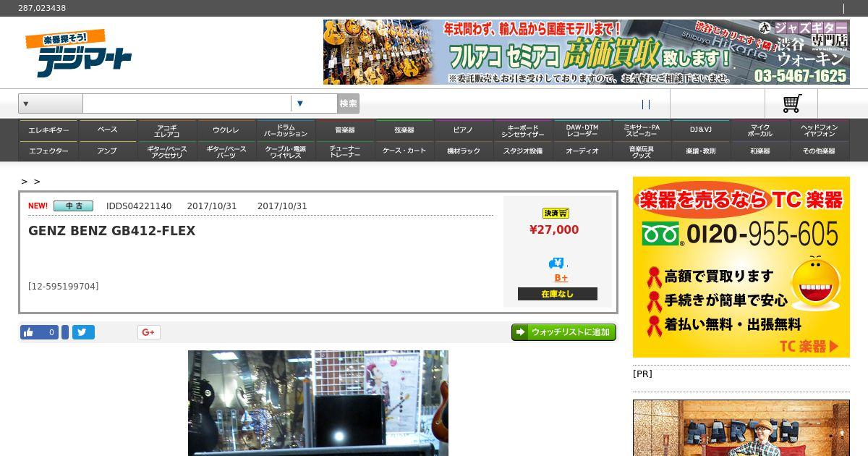Open the 弦楽器 category
The width and height of the screenshot is (868, 456).
(x=404, y=130)
